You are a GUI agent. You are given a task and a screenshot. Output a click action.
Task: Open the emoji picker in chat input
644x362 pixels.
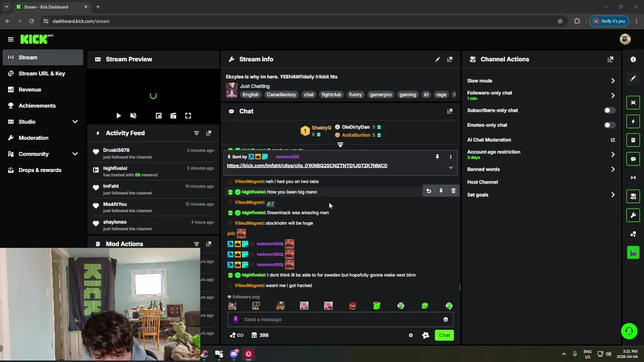(446, 319)
